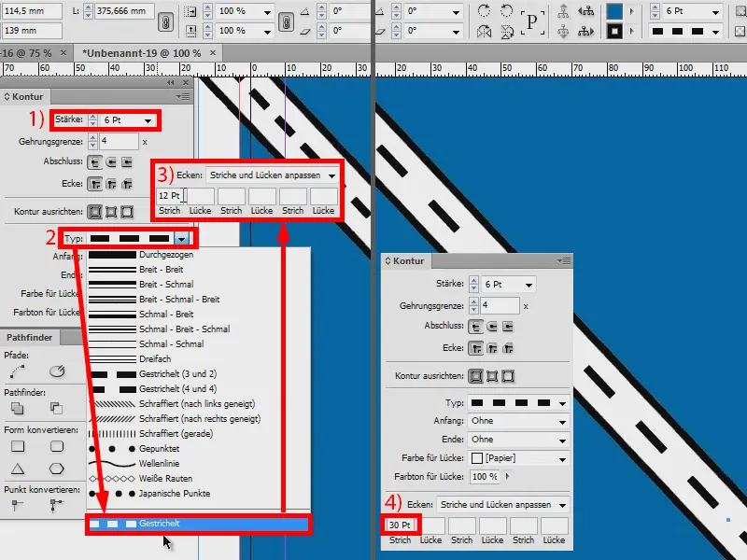Convert shape to polygon in Pathfinder panel
The width and height of the screenshot is (747, 560).
57,469
